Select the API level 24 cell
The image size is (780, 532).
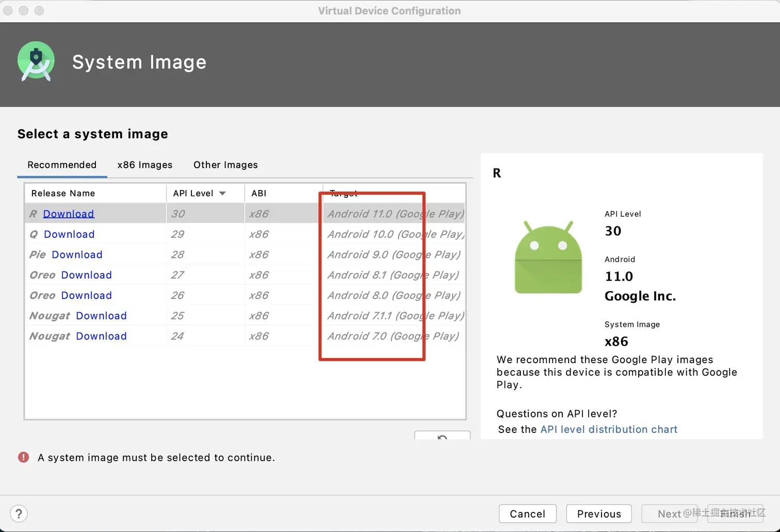coord(205,336)
